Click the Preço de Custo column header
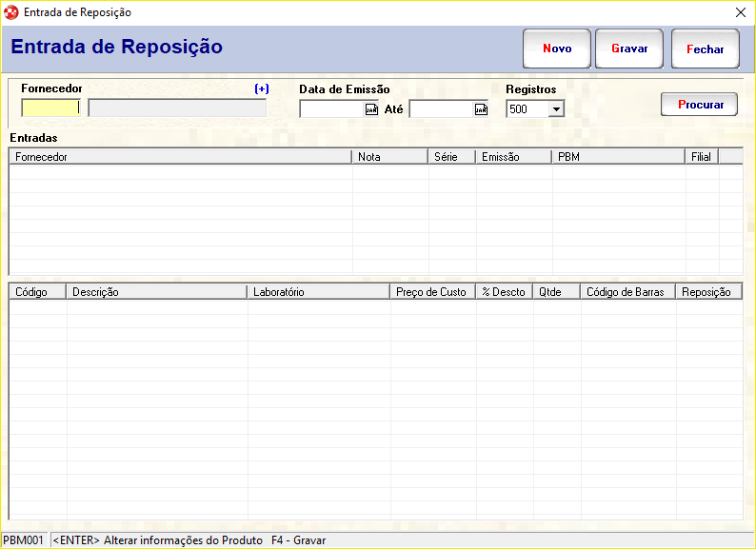The image size is (756, 549). pos(433,291)
